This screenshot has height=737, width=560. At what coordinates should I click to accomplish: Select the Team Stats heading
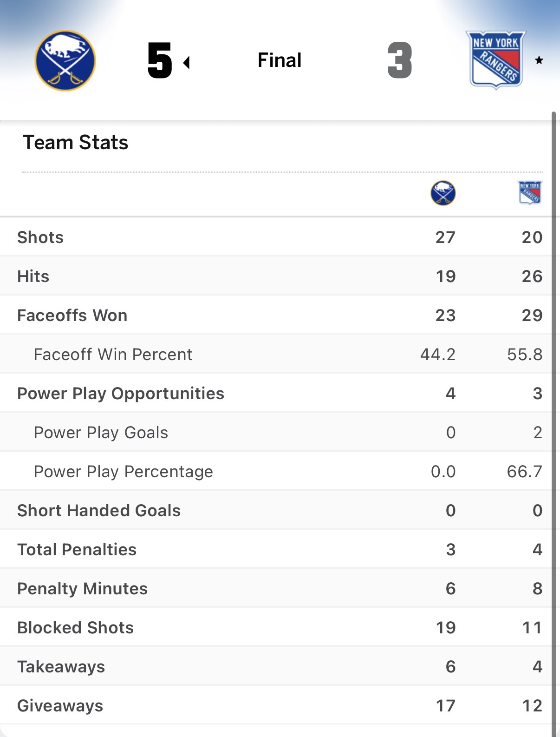(x=75, y=142)
